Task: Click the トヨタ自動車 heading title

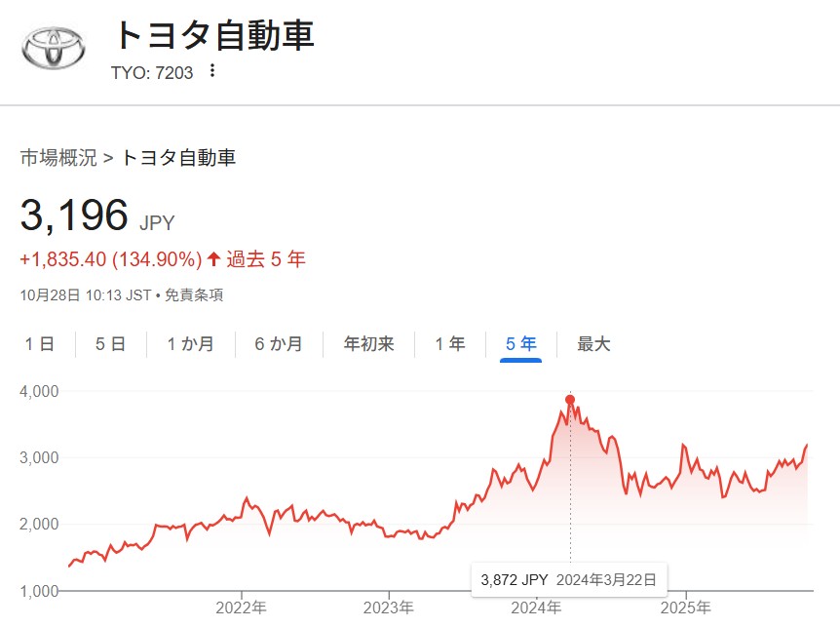Action: point(213,35)
